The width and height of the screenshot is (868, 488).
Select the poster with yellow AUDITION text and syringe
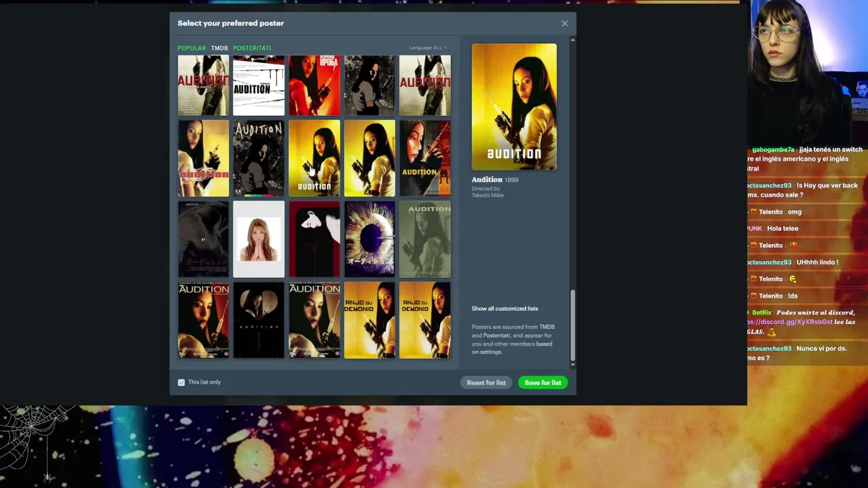pos(425,159)
